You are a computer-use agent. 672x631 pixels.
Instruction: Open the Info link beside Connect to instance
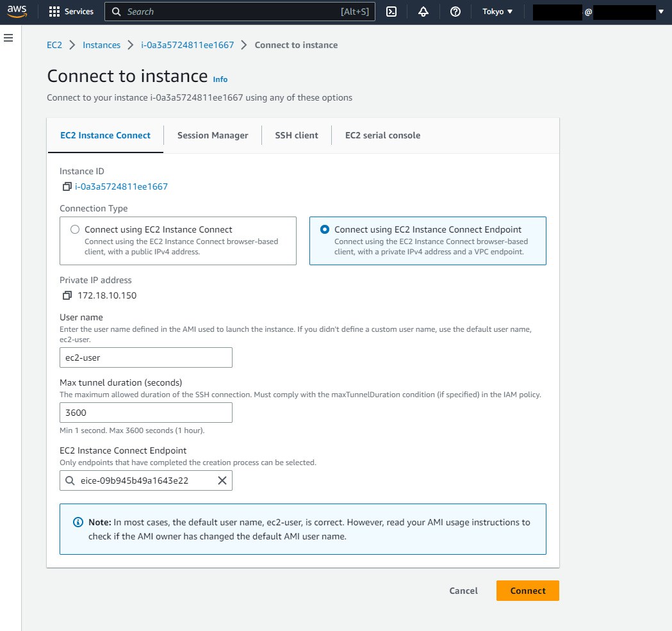click(x=220, y=79)
